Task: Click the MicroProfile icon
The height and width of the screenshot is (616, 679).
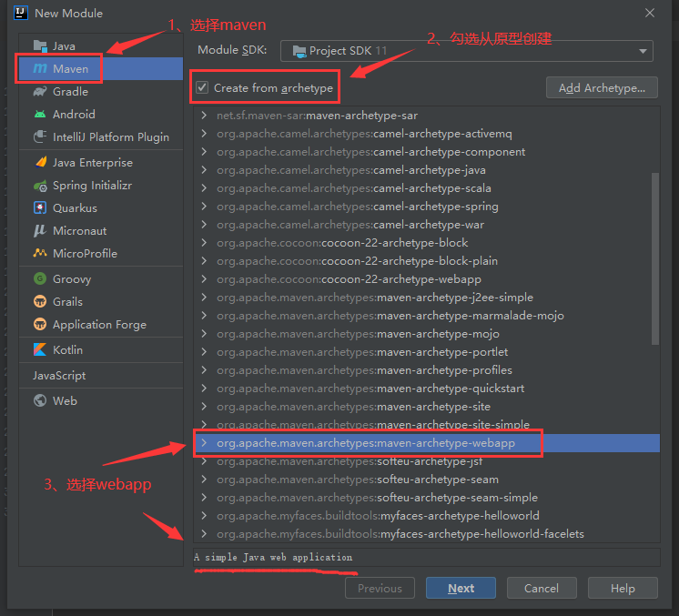Action: click(40, 253)
